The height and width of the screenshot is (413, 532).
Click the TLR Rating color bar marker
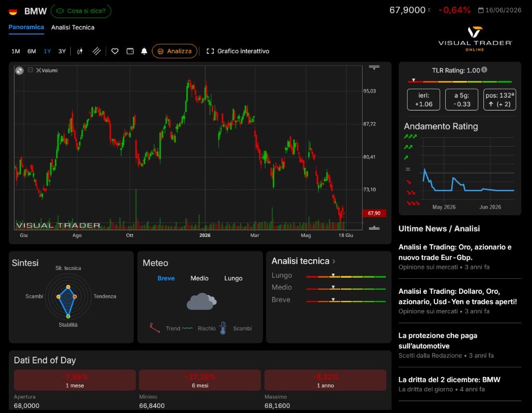[x=413, y=81]
